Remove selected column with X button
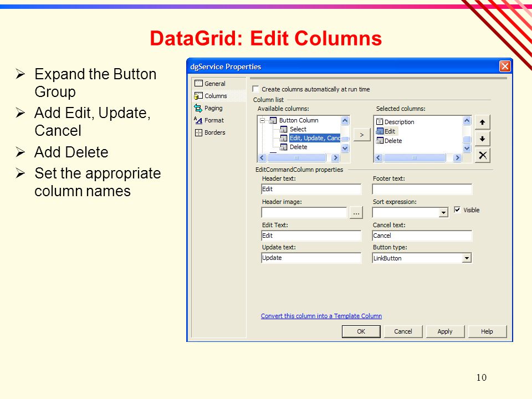This screenshot has width=532, height=399. 482,155
